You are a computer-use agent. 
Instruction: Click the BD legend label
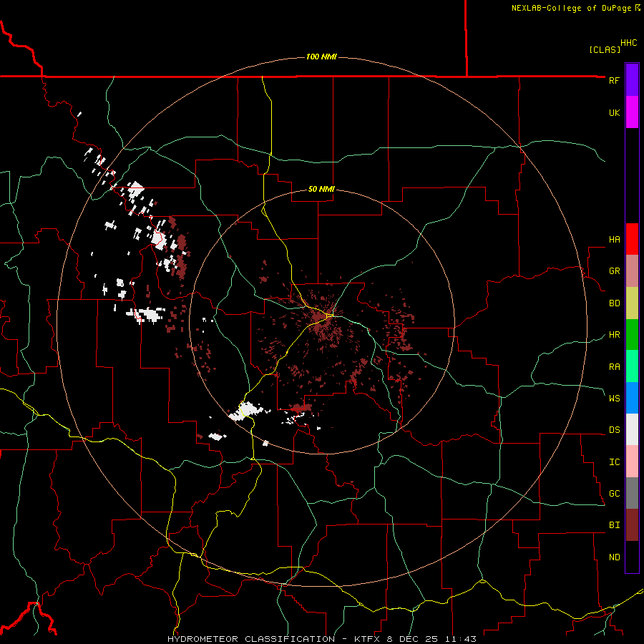[614, 303]
